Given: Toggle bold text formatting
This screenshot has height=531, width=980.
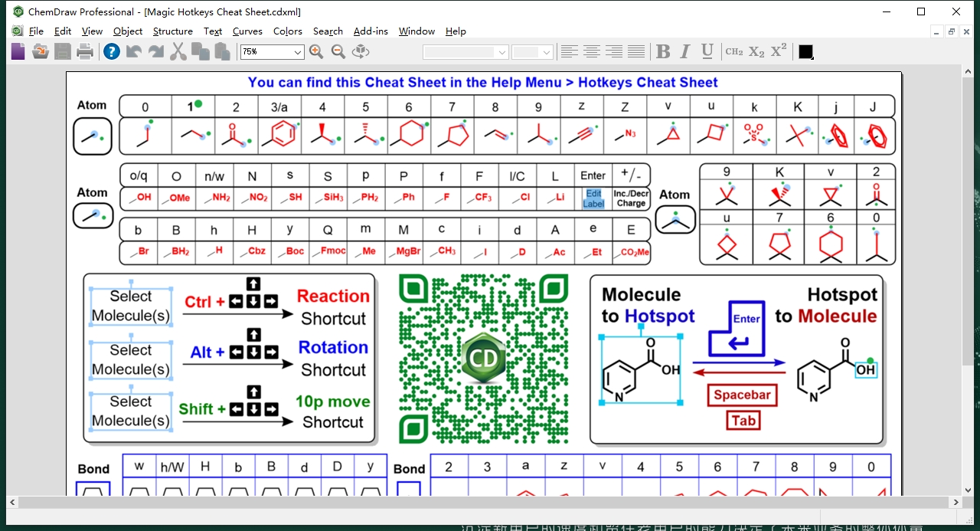Looking at the screenshot, I should pyautogui.click(x=662, y=51).
